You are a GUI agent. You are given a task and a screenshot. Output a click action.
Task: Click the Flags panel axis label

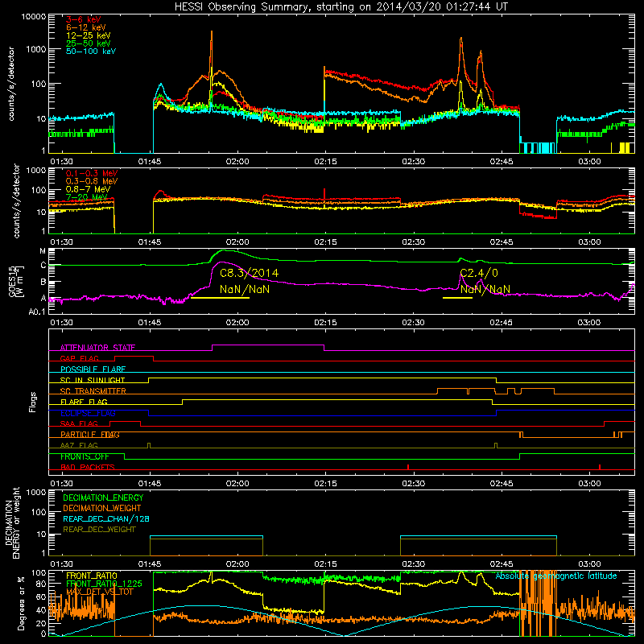point(33,402)
